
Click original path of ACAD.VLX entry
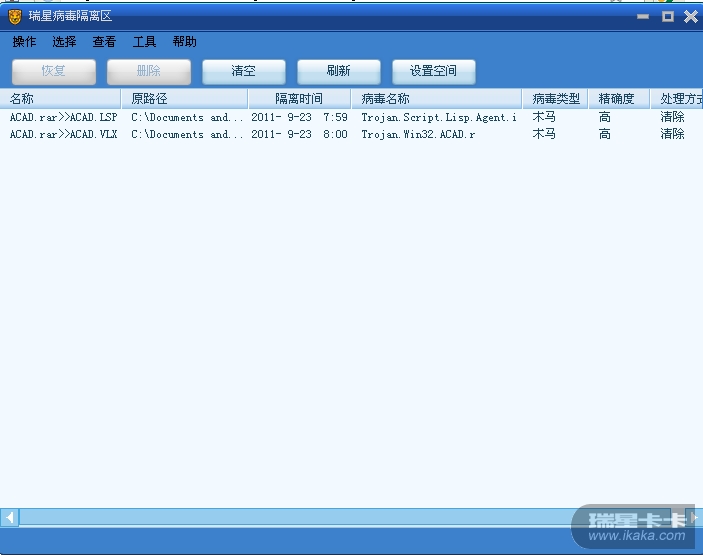[x=187, y=134]
